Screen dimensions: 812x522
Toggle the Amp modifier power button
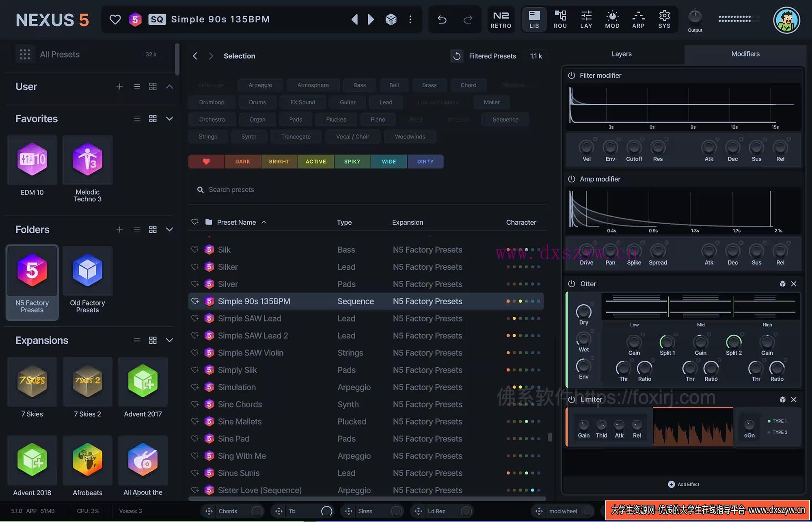tap(572, 179)
